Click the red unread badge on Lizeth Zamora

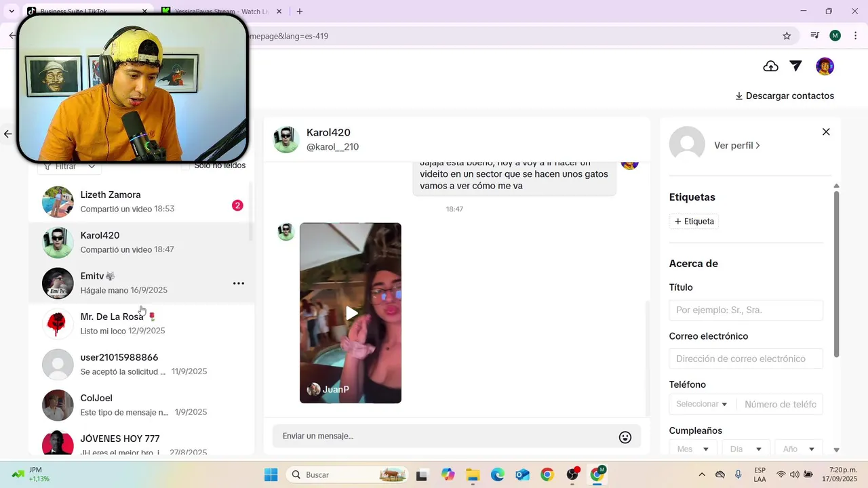237,205
